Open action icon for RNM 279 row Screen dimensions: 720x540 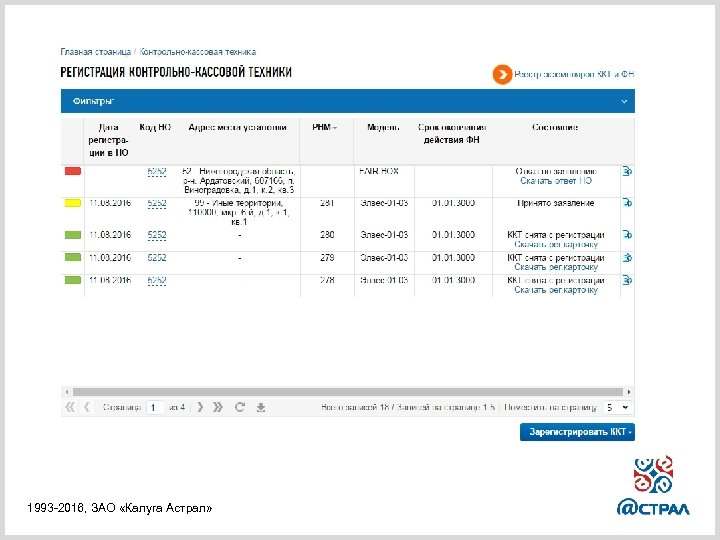[627, 258]
